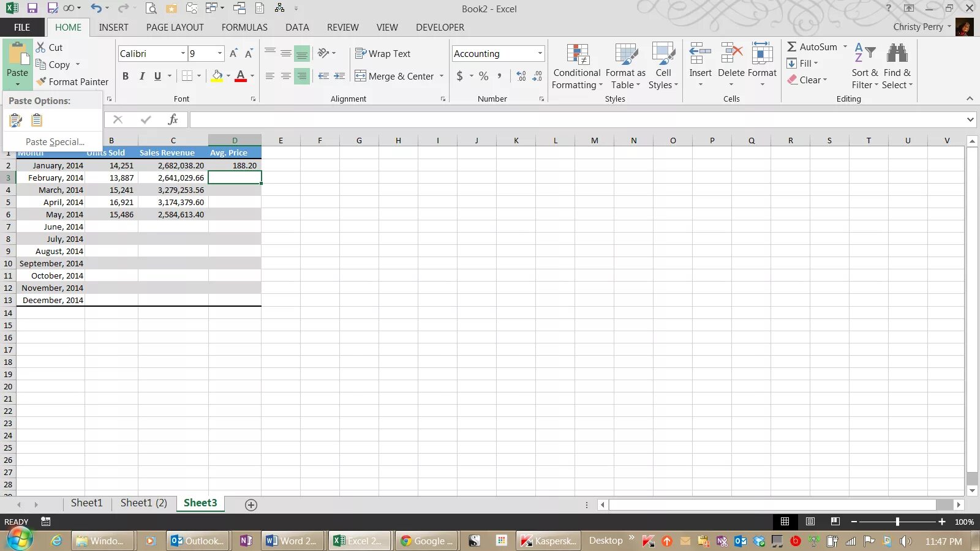Viewport: 980px width, 551px height.
Task: Expand Fill Color dropdown arrow
Action: coord(228,76)
